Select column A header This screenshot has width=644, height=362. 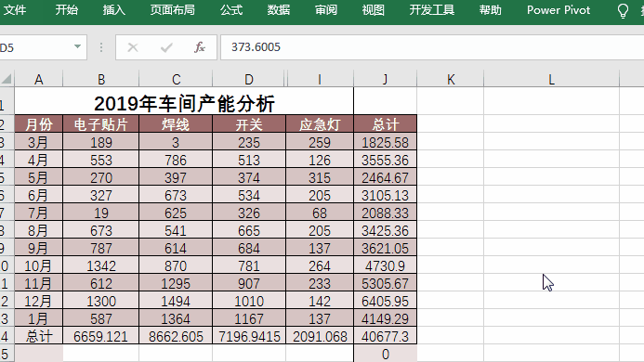point(39,79)
